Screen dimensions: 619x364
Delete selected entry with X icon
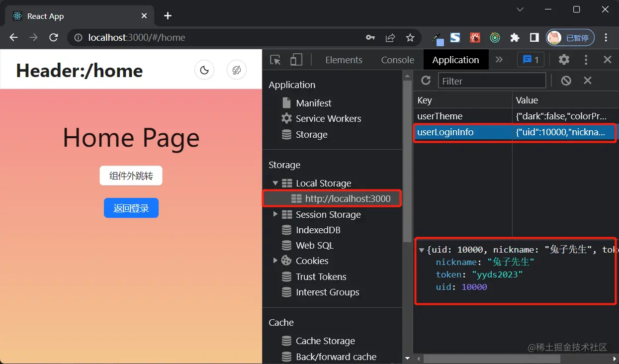588,81
